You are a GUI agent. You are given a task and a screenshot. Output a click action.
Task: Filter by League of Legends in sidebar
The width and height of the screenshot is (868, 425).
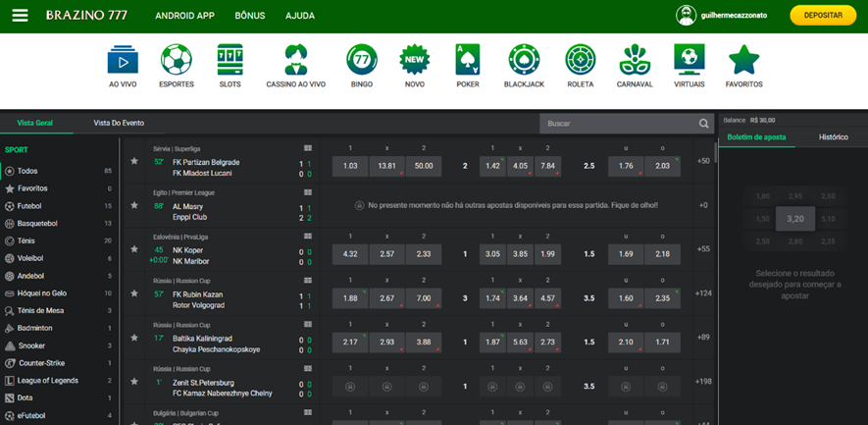(58, 381)
